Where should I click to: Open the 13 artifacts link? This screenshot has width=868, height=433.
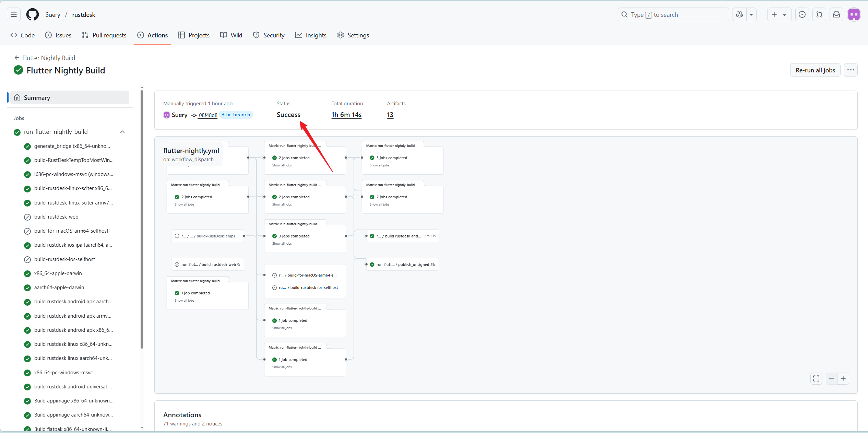click(x=390, y=115)
